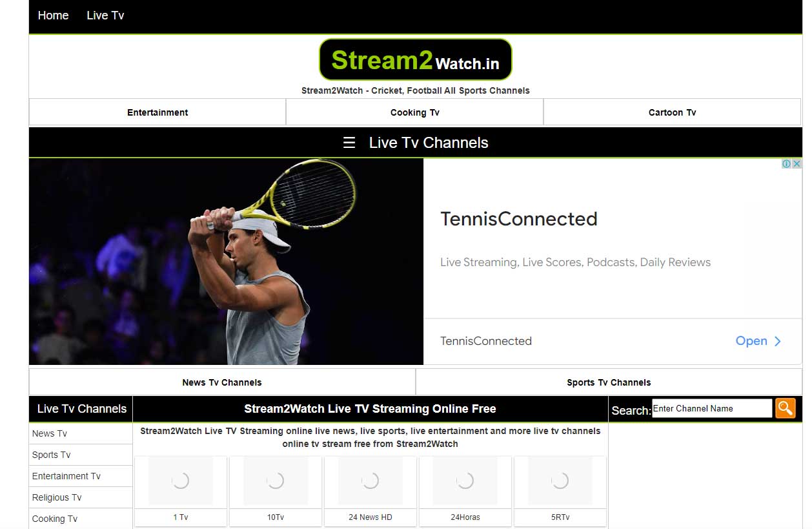Open the hamburger menu beside Live Tv Channels

pyautogui.click(x=349, y=143)
